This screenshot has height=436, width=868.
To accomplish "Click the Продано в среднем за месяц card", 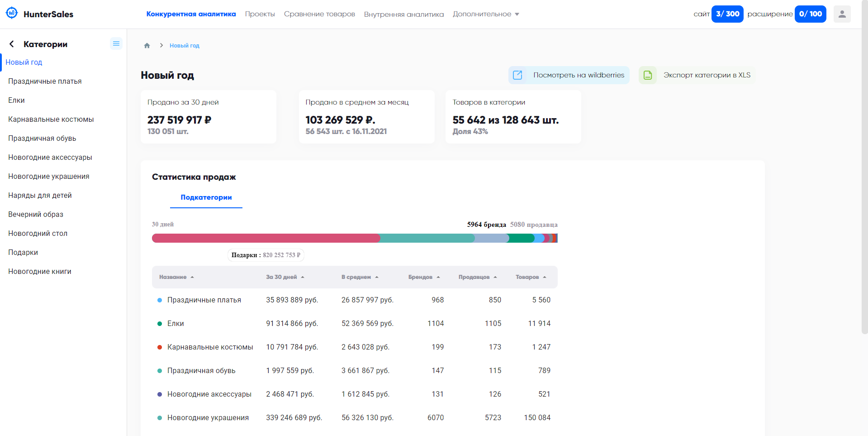I will coord(367,117).
